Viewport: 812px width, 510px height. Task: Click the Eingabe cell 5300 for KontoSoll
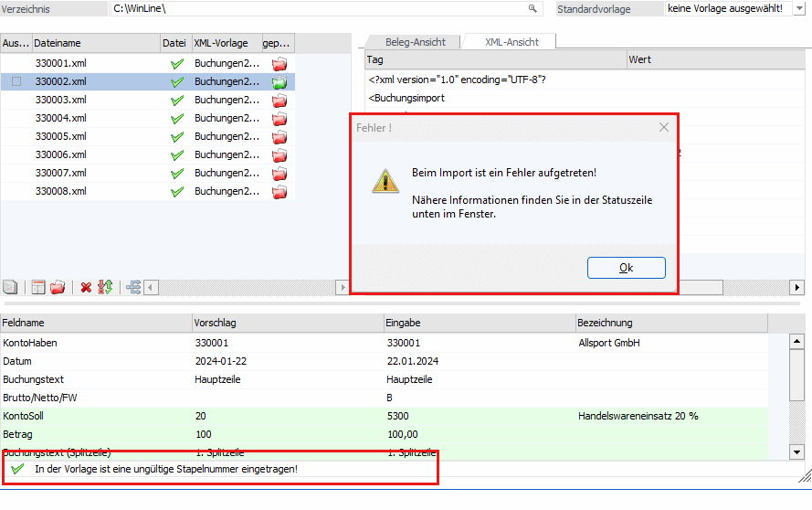point(480,416)
